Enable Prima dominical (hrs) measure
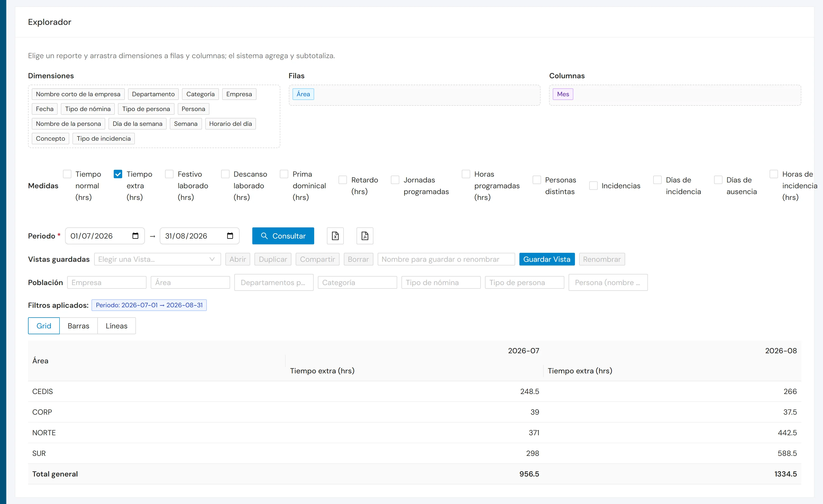This screenshot has height=504, width=823. click(284, 174)
